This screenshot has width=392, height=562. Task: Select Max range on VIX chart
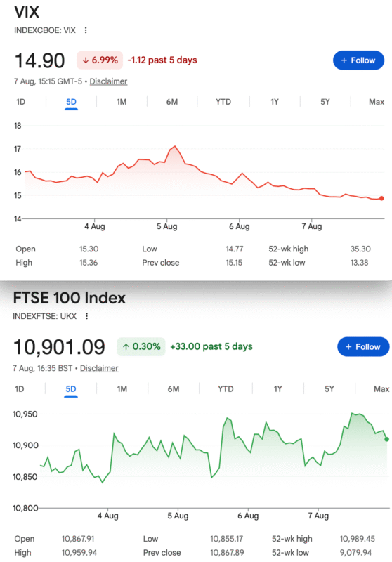377,102
